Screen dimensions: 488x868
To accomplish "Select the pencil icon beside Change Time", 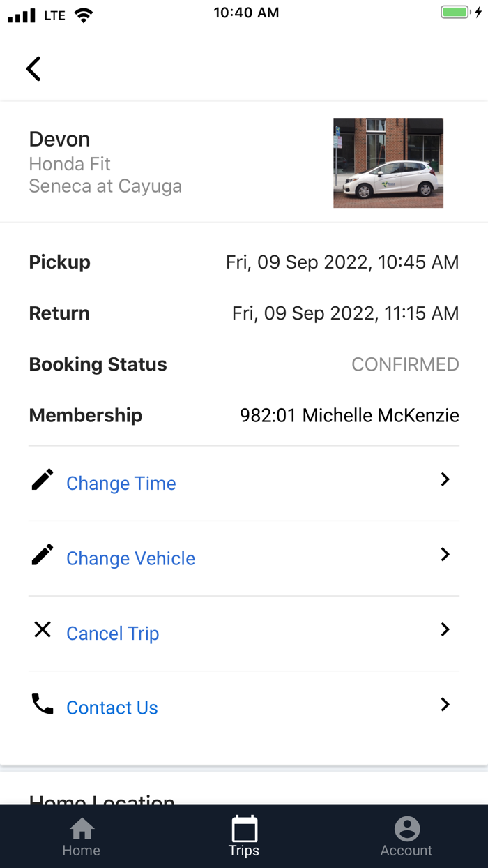I will tap(42, 479).
